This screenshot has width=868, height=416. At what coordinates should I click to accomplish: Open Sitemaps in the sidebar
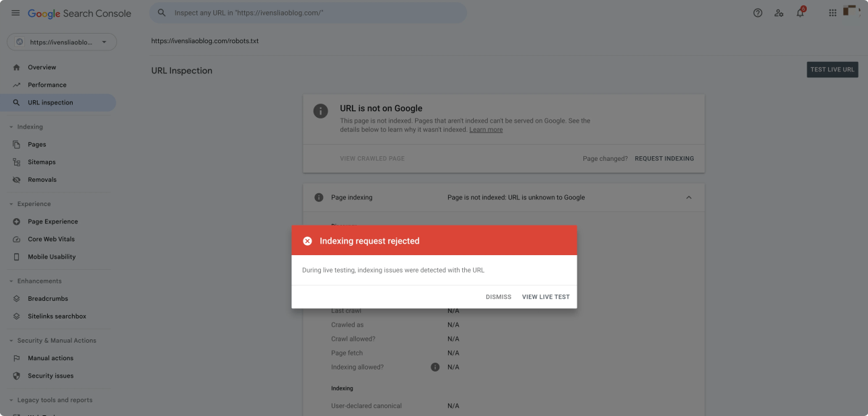pyautogui.click(x=42, y=162)
